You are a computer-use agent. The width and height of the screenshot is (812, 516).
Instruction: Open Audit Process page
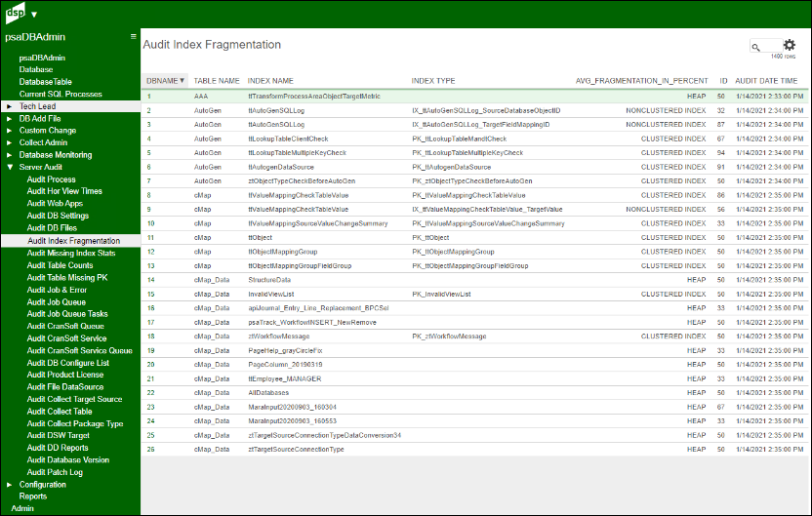(x=52, y=179)
